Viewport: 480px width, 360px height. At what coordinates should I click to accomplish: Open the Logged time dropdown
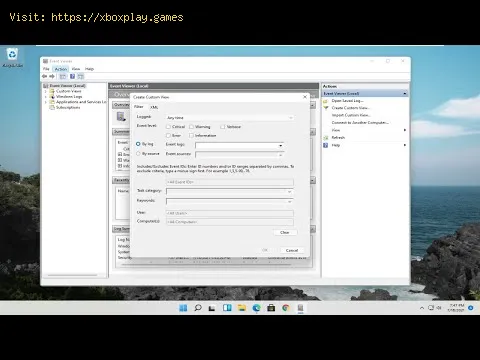pos(230,118)
